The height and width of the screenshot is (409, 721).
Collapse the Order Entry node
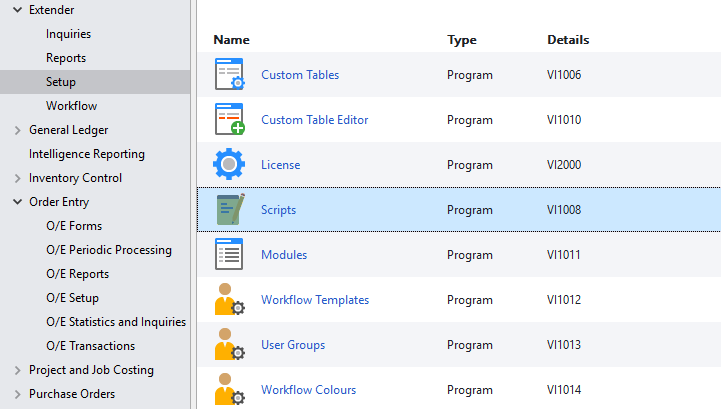coord(17,202)
